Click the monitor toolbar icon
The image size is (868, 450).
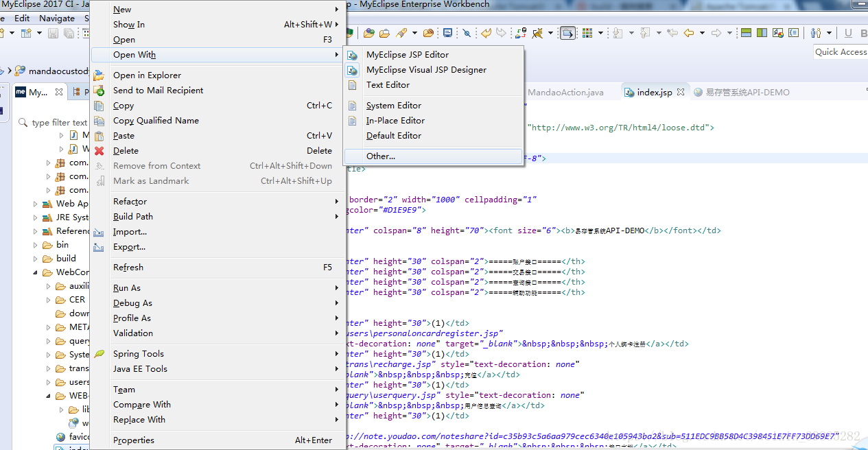[447, 33]
